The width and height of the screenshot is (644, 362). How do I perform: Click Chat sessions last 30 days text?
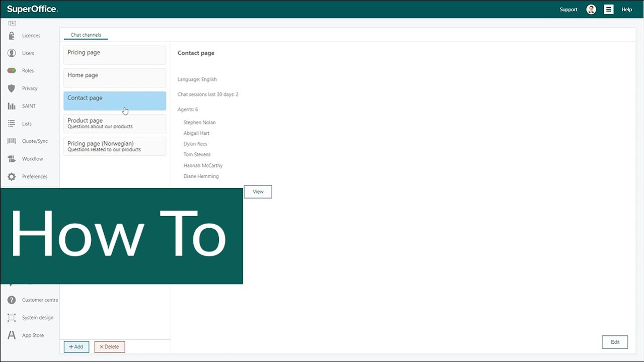point(208,95)
